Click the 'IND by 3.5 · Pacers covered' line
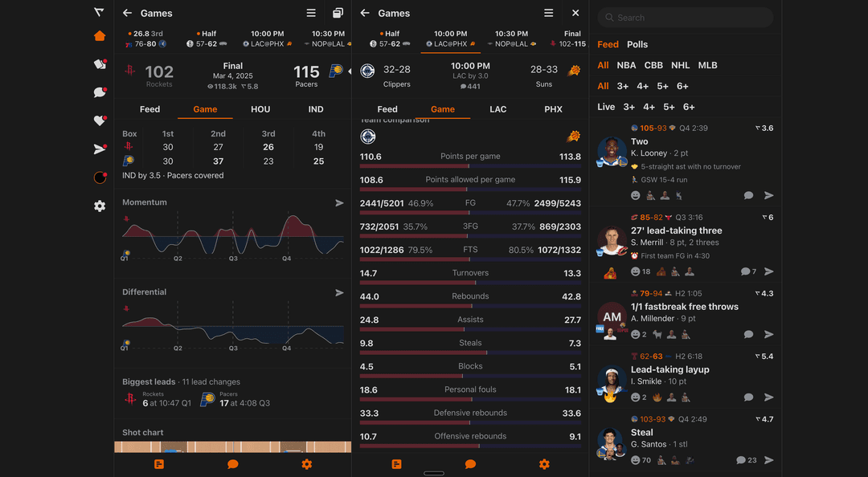Screen dimensions: 868x477 coord(173,175)
